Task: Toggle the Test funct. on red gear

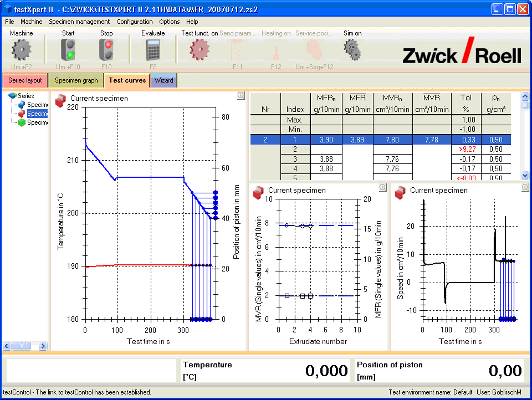Action: coord(200,50)
